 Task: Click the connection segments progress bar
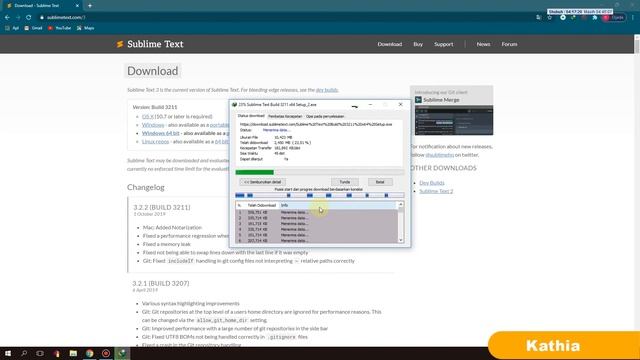pos(320,196)
